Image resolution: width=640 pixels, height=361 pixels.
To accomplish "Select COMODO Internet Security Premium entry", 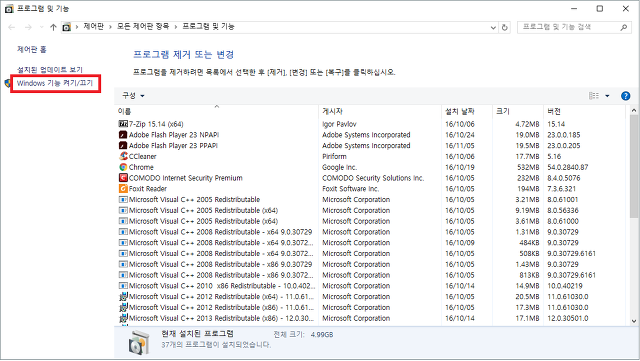I will click(x=186, y=178).
